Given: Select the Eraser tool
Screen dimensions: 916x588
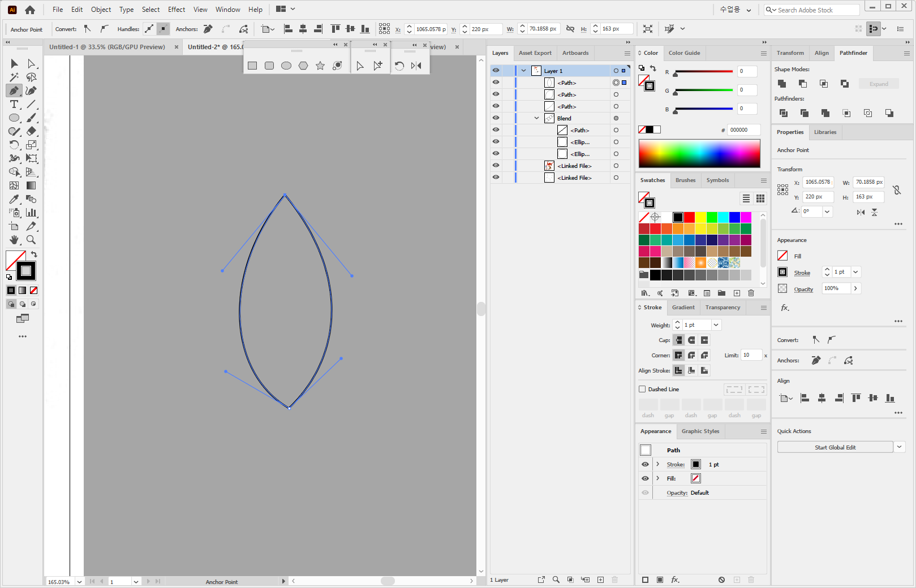Looking at the screenshot, I should [x=32, y=131].
